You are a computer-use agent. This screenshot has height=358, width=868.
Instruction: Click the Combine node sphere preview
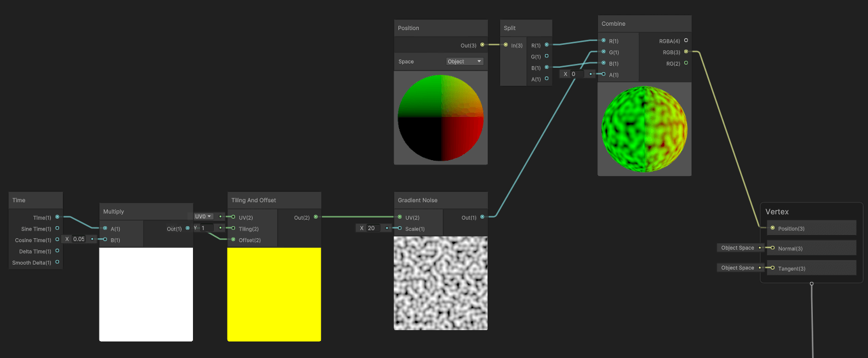point(644,129)
